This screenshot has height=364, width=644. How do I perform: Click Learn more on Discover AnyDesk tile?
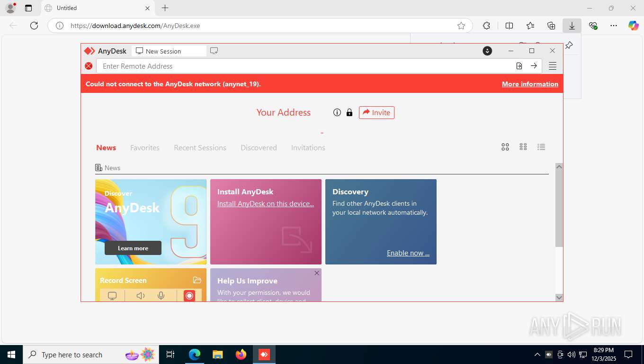point(133,248)
